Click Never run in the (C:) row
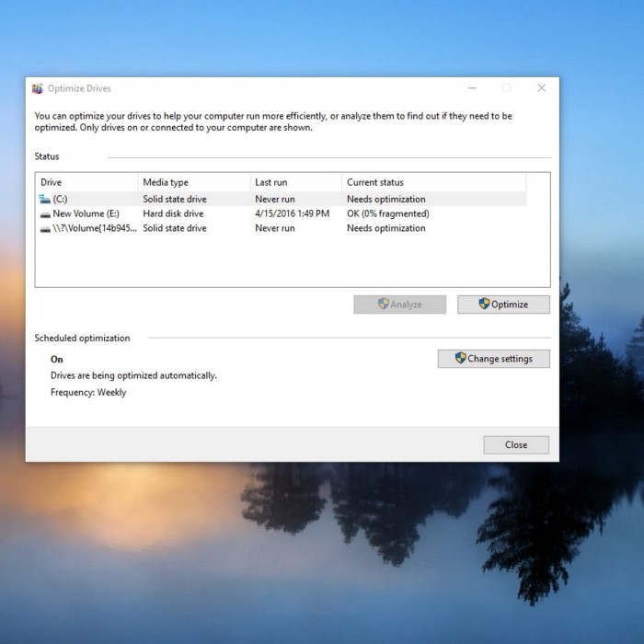Image resolution: width=644 pixels, height=644 pixels. 275,200
